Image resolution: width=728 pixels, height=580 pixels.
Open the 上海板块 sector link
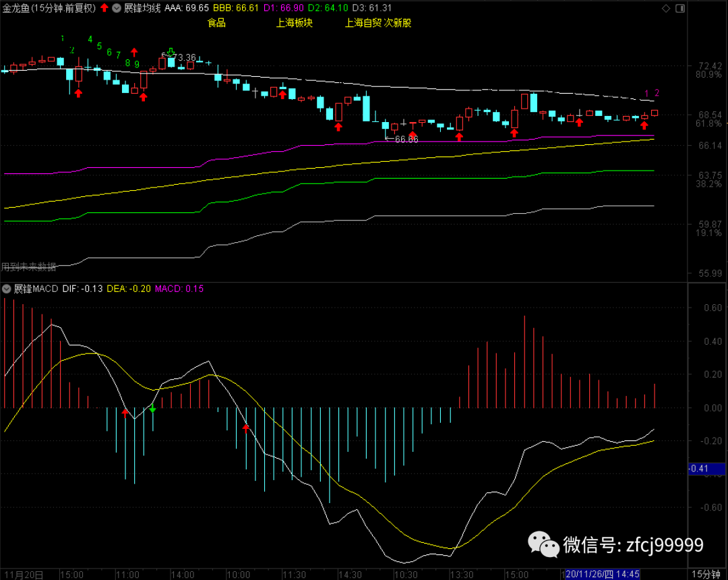click(x=295, y=23)
